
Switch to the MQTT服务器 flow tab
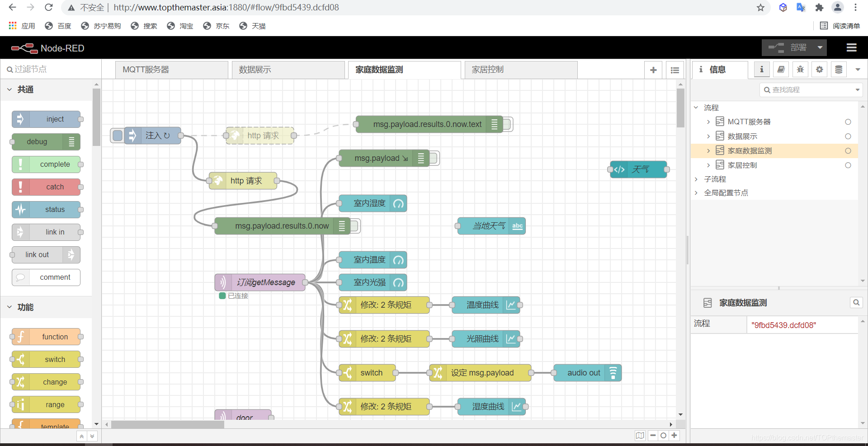pos(172,70)
